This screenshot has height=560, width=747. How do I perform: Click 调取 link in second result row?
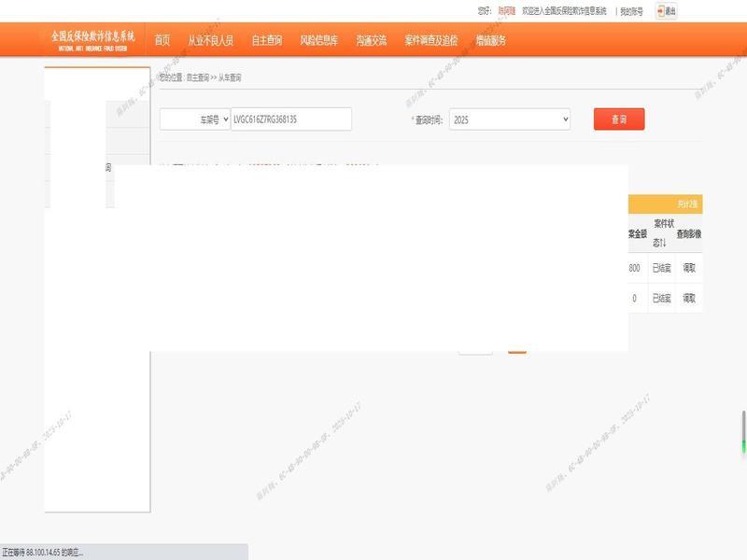click(689, 299)
